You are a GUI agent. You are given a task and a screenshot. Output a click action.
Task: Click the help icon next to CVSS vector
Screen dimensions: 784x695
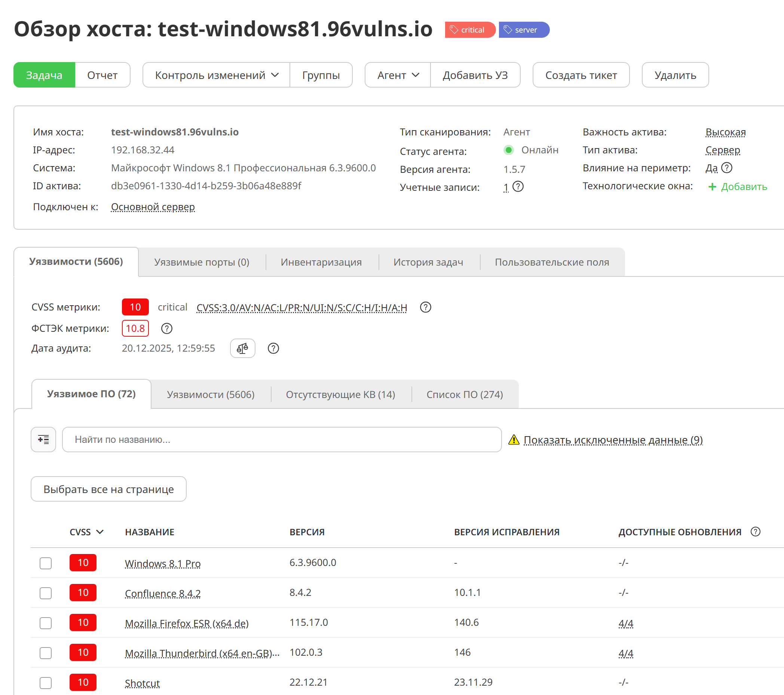click(x=425, y=307)
